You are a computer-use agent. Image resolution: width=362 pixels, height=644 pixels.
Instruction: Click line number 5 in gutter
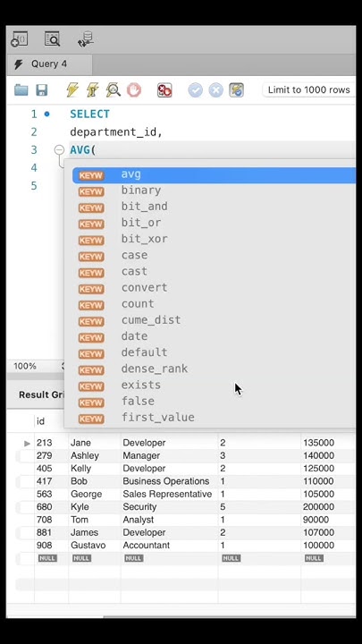click(34, 186)
